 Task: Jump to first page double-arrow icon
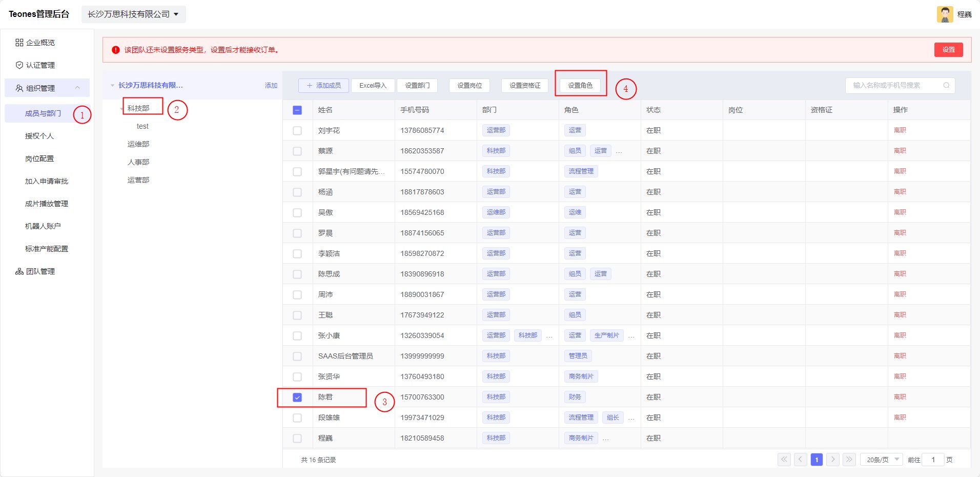click(784, 460)
